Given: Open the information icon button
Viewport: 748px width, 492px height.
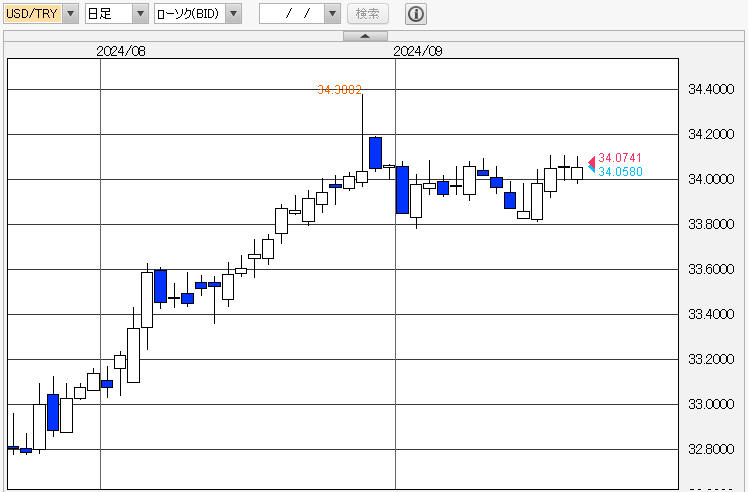Looking at the screenshot, I should pos(416,14).
